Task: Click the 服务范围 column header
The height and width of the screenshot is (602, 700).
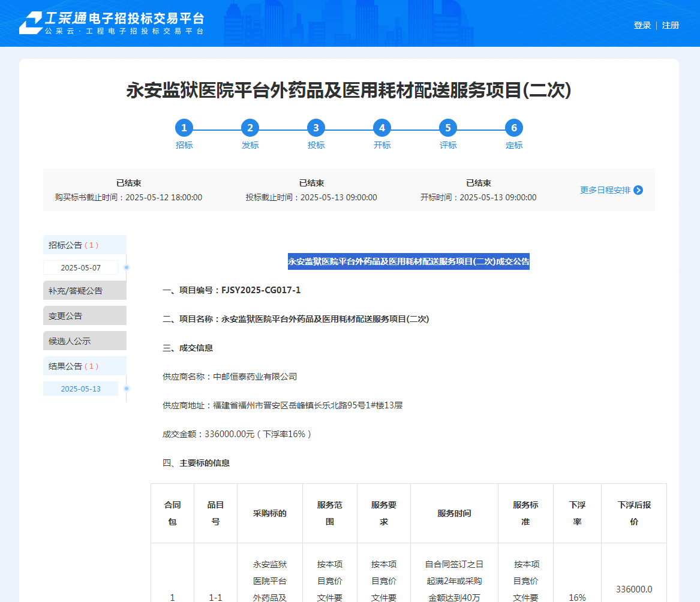Action: click(330, 513)
